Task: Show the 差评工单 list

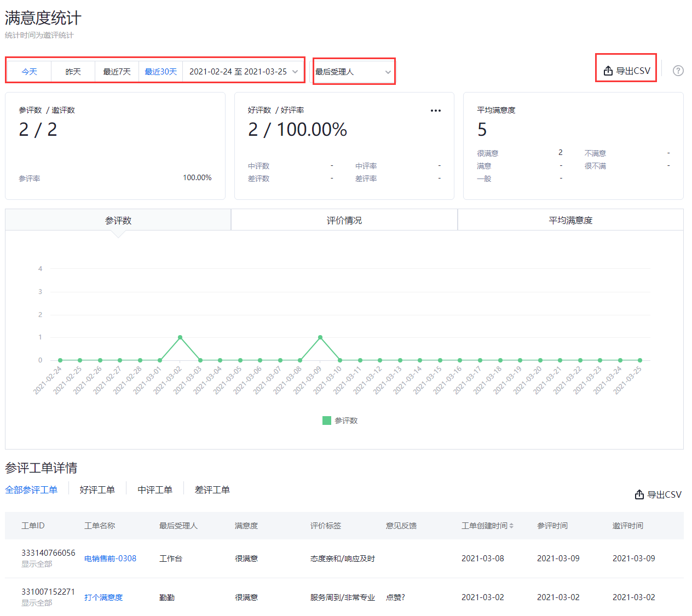Action: click(x=212, y=490)
